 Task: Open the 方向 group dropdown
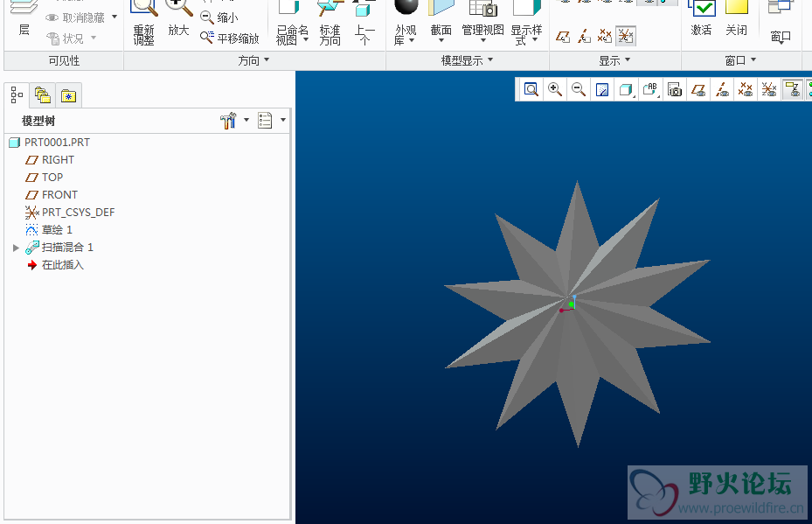[x=253, y=60]
